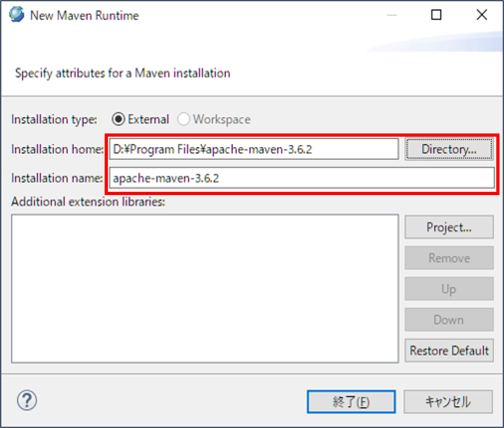
Task: Click the Down button
Action: pos(449,320)
